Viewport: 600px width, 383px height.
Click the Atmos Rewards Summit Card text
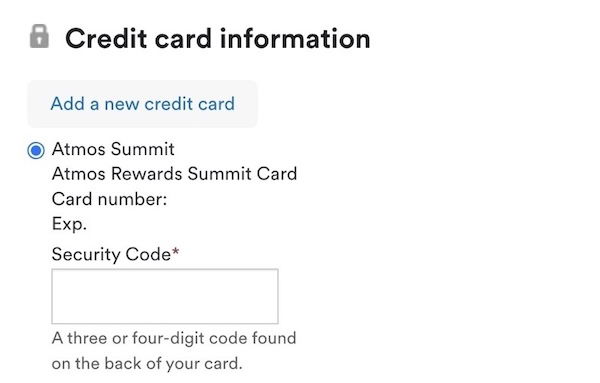pyautogui.click(x=174, y=174)
